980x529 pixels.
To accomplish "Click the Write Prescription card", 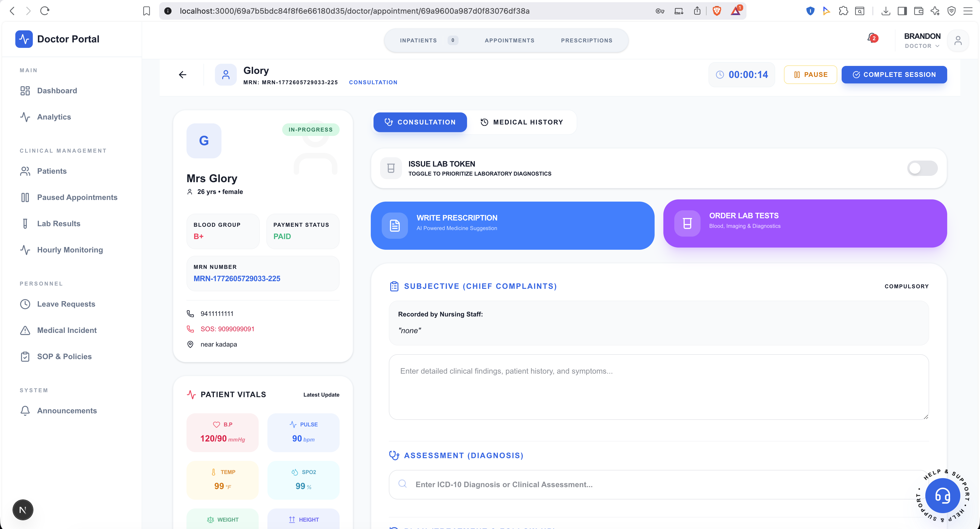I will pyautogui.click(x=512, y=225).
